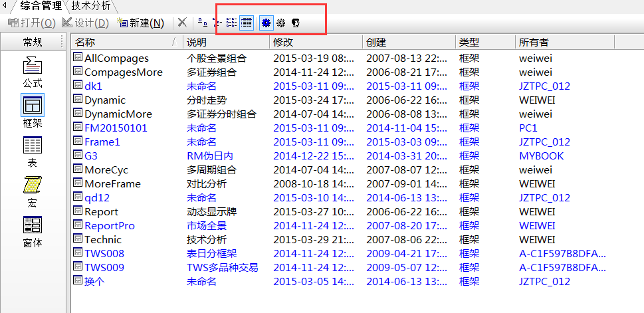Click modified date 2008-10-18 14:...
The image size is (644, 313).
coord(314,183)
